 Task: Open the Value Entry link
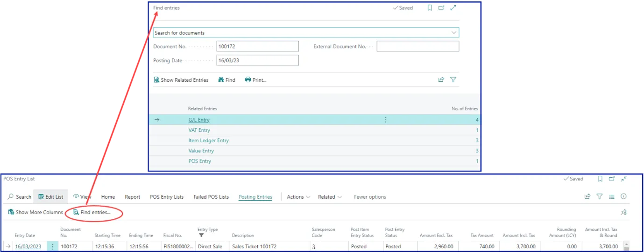point(201,151)
